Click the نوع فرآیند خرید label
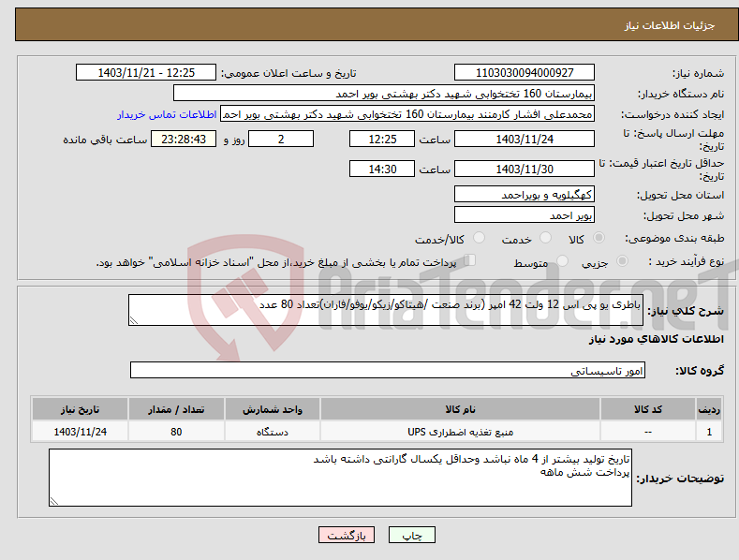 (x=686, y=261)
